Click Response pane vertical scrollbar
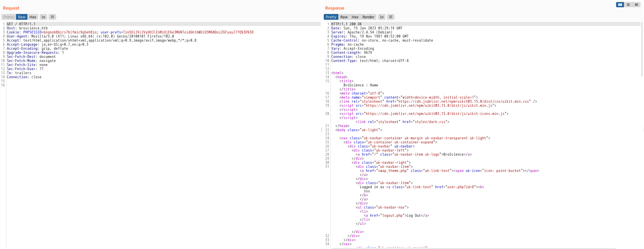The width and height of the screenshot is (644, 249). [642, 49]
